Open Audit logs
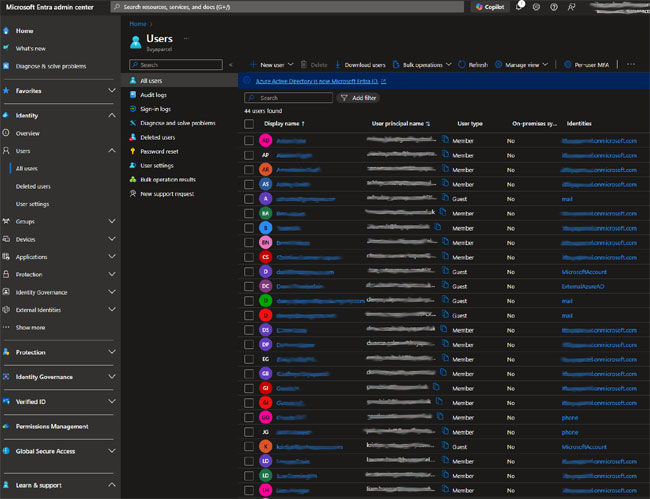Viewport: 650px width, 499px height. coord(153,95)
